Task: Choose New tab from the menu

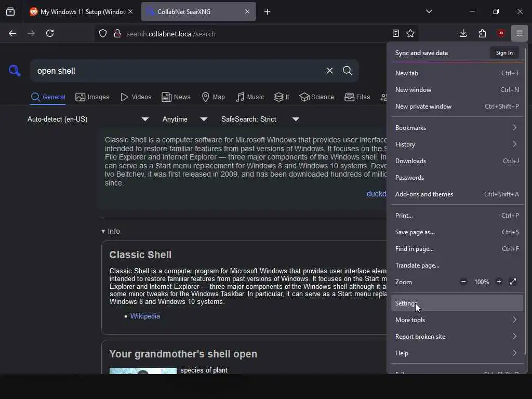Action: click(457, 73)
